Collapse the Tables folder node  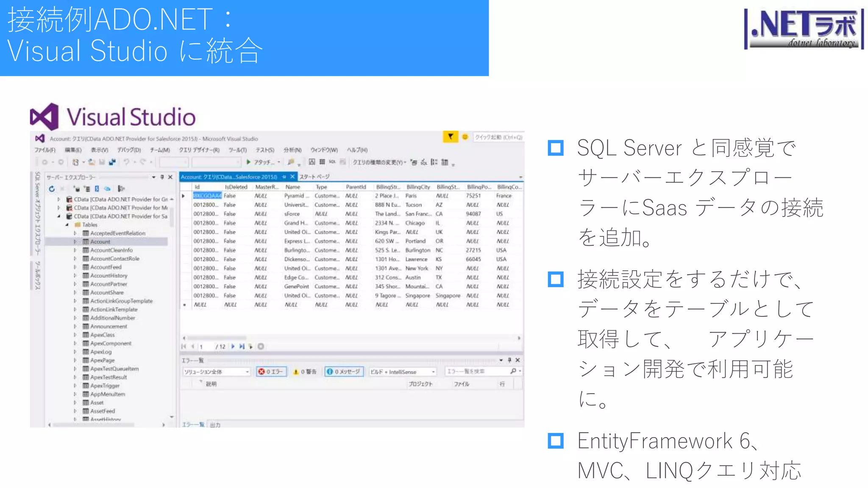point(67,225)
